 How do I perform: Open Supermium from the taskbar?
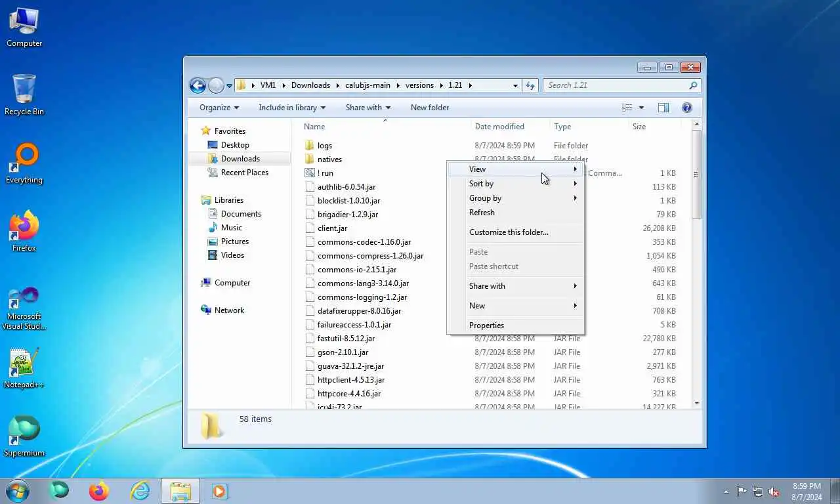click(x=59, y=491)
